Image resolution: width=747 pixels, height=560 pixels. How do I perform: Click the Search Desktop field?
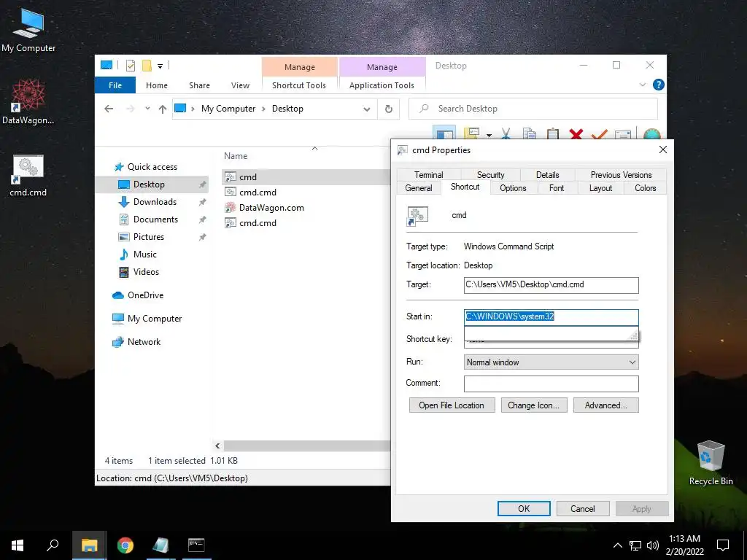coord(533,109)
